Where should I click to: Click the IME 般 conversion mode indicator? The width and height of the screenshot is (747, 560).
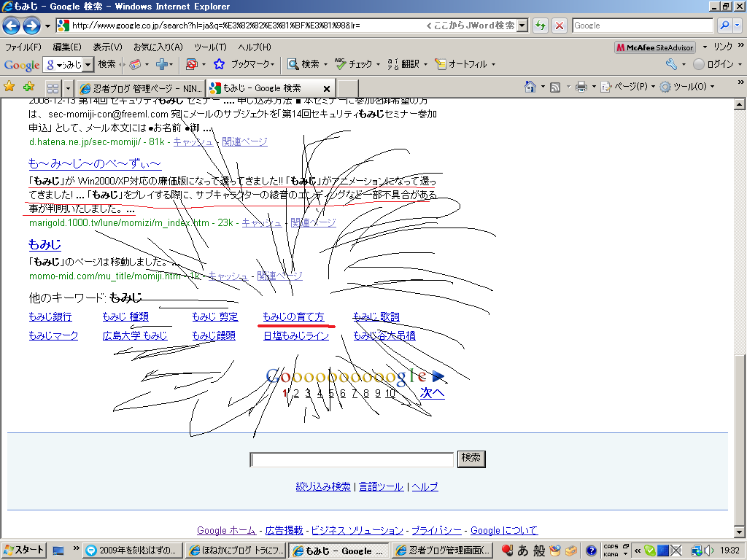539,551
